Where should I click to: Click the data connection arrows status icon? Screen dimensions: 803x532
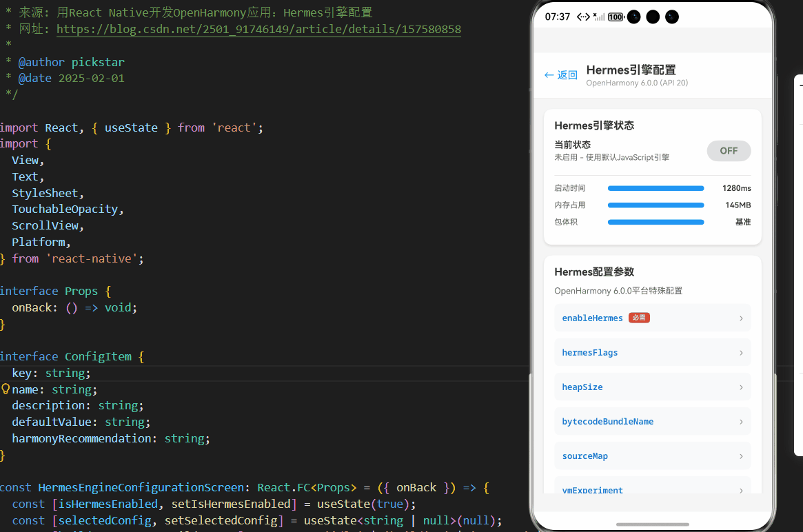[x=583, y=17]
